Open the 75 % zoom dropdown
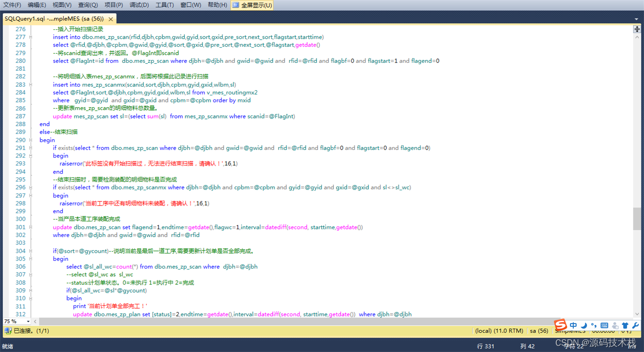644x352 pixels. [x=28, y=321]
